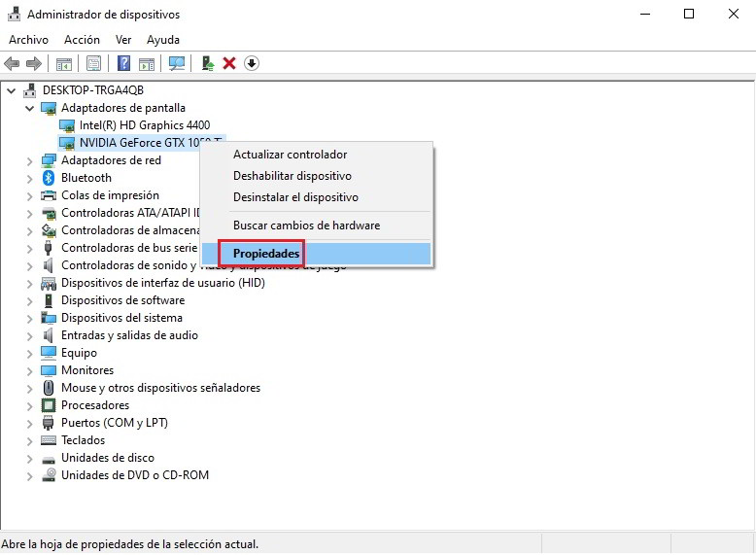Expand the Procesadores category
The width and height of the screenshot is (756, 555).
point(29,405)
